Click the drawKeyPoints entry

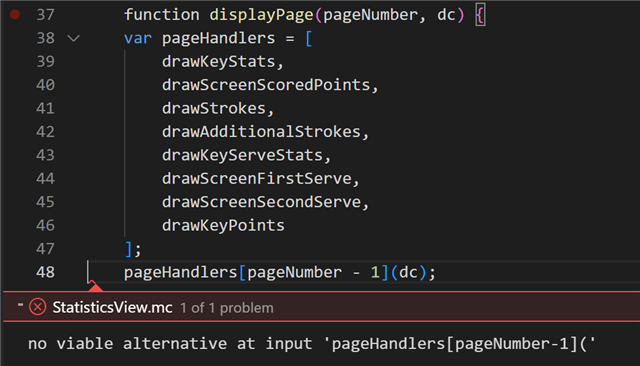pyautogui.click(x=223, y=226)
